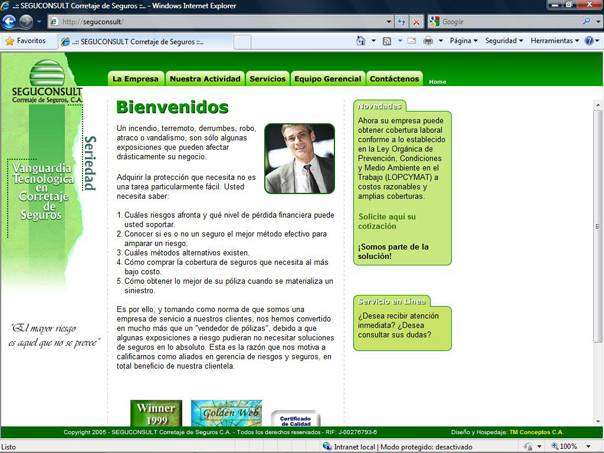
Task: Open the 100% zoom level dropdown
Action: 574,447
